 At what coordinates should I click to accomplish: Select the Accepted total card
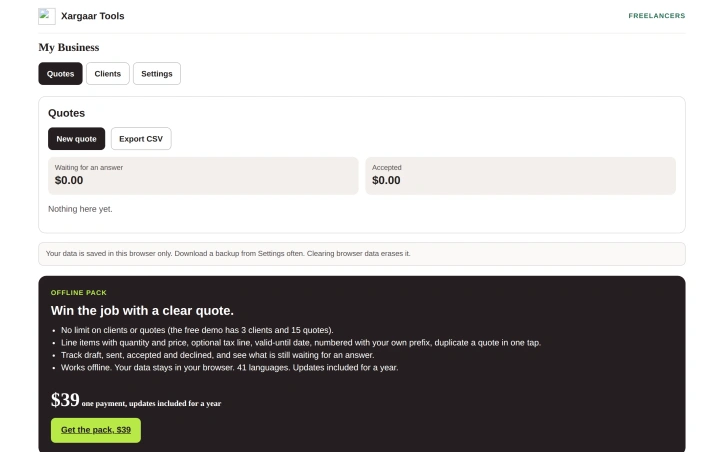tap(520, 175)
